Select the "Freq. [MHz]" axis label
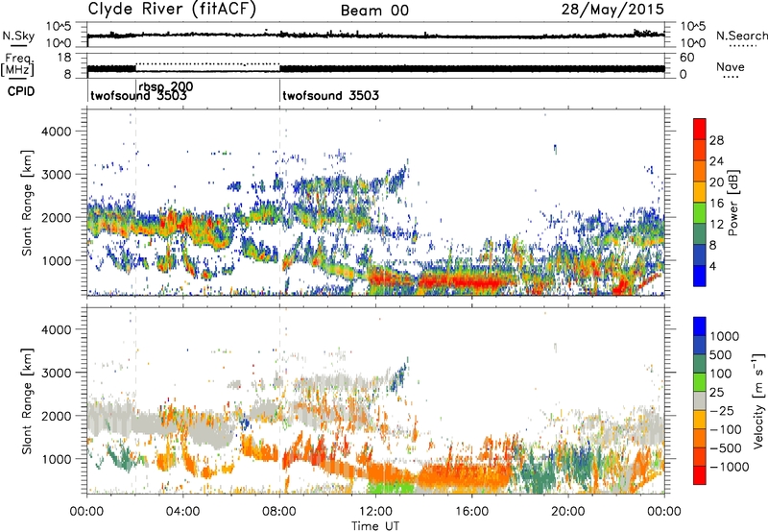Viewport: 768px width, 532px height. click(x=18, y=65)
